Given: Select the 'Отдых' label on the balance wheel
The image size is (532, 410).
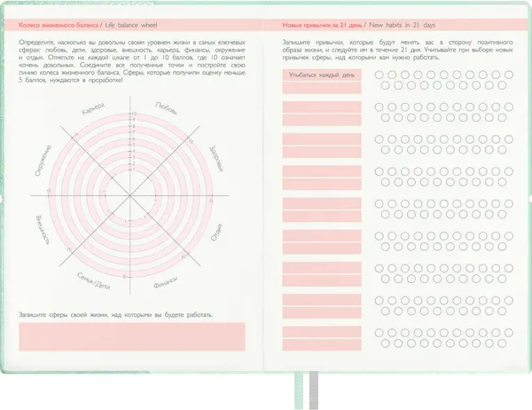Looking at the screenshot, I should coord(216,233).
